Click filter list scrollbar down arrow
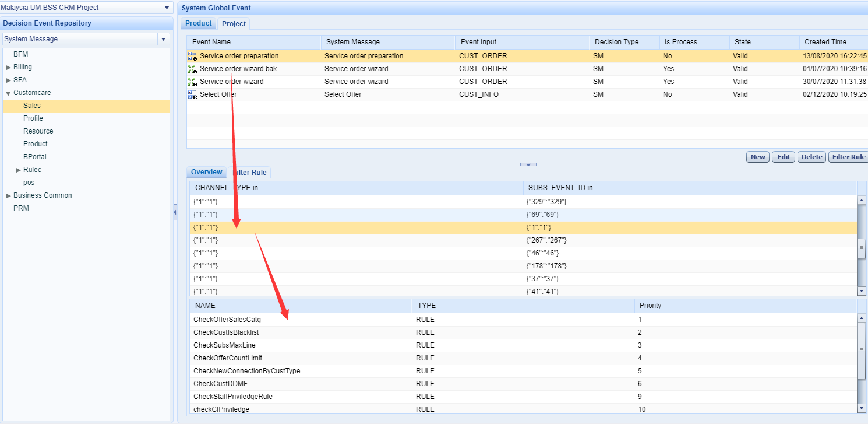 (862, 291)
